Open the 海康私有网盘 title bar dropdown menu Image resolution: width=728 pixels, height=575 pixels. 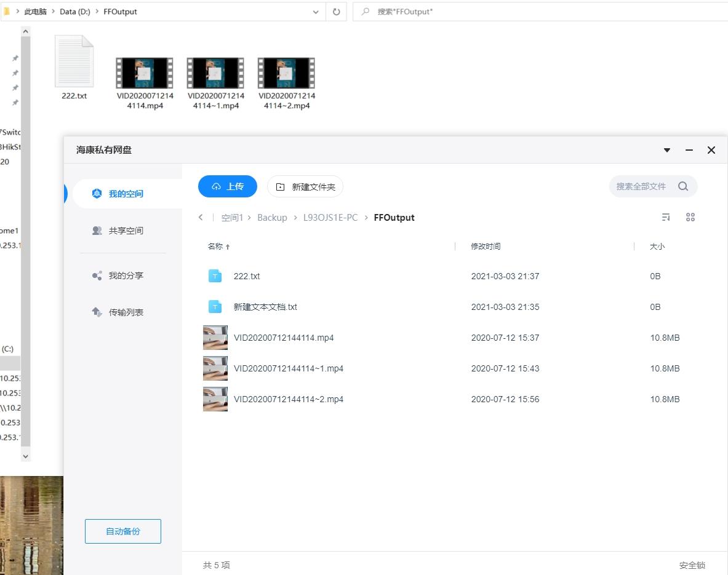click(667, 150)
